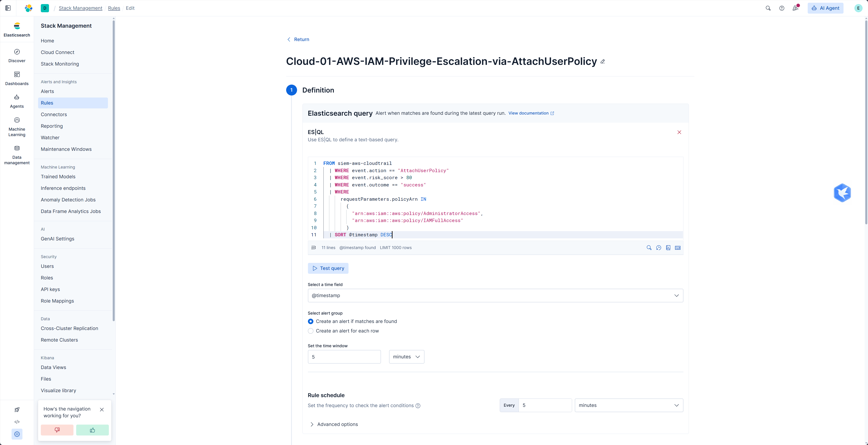This screenshot has width=868, height=445.
Task: Open the help menu icon
Action: pos(782,8)
